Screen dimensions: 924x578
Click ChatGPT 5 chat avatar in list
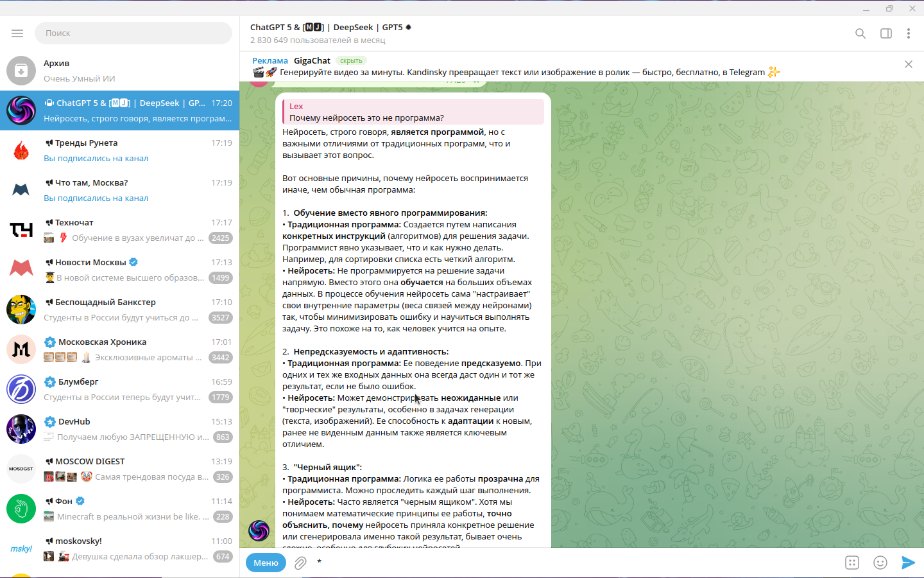21,110
